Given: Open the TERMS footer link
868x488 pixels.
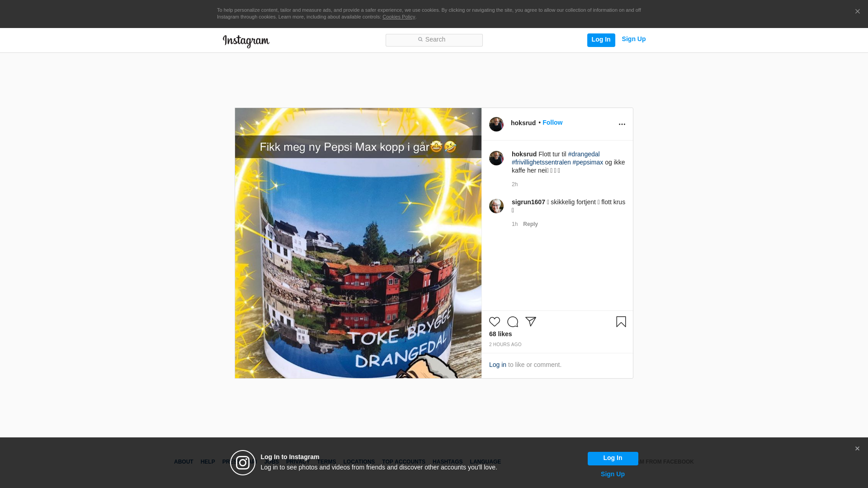Looking at the screenshot, I should 326,462.
